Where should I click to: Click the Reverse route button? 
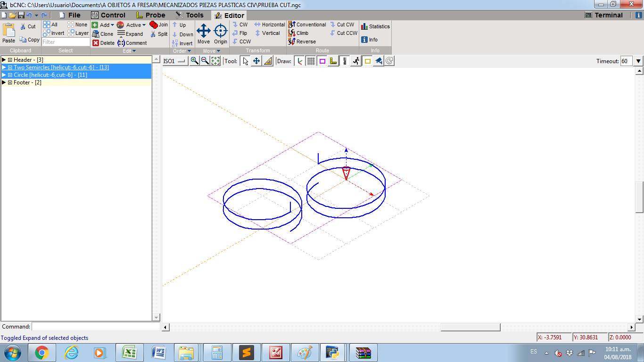[x=302, y=41]
